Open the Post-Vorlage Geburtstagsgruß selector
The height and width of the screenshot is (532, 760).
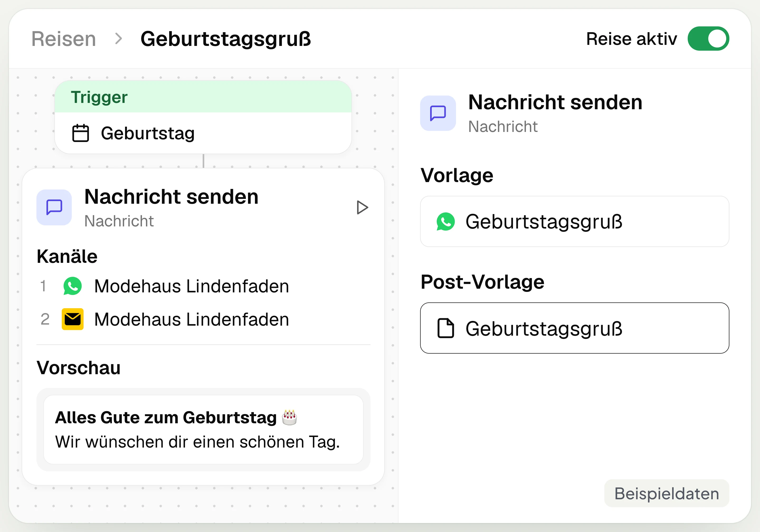tap(574, 328)
